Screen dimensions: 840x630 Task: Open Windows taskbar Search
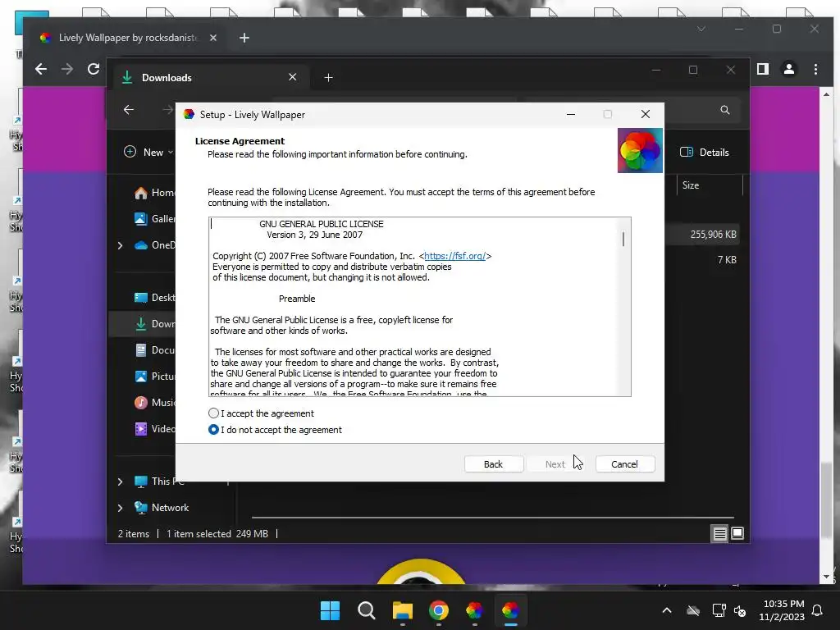coord(367,610)
